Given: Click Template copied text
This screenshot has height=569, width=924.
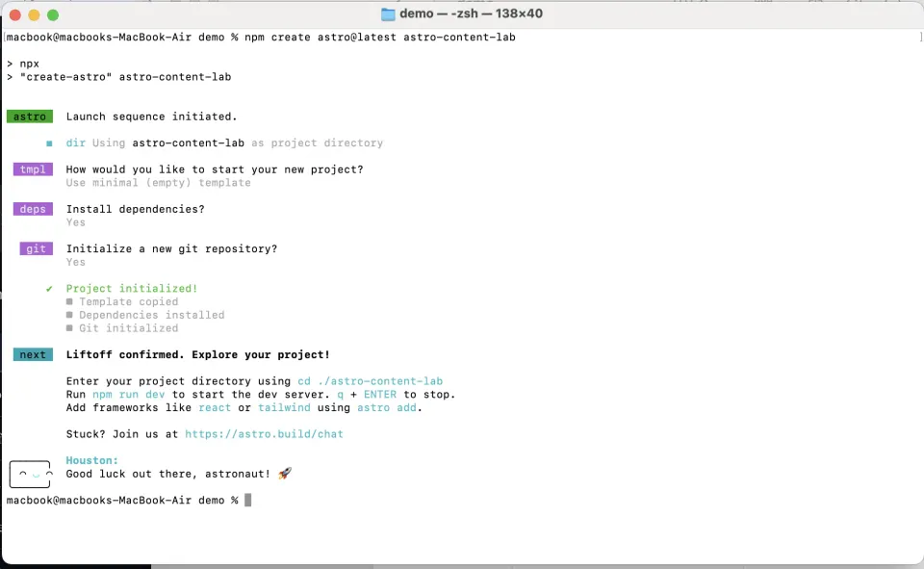Looking at the screenshot, I should pyautogui.click(x=128, y=302).
